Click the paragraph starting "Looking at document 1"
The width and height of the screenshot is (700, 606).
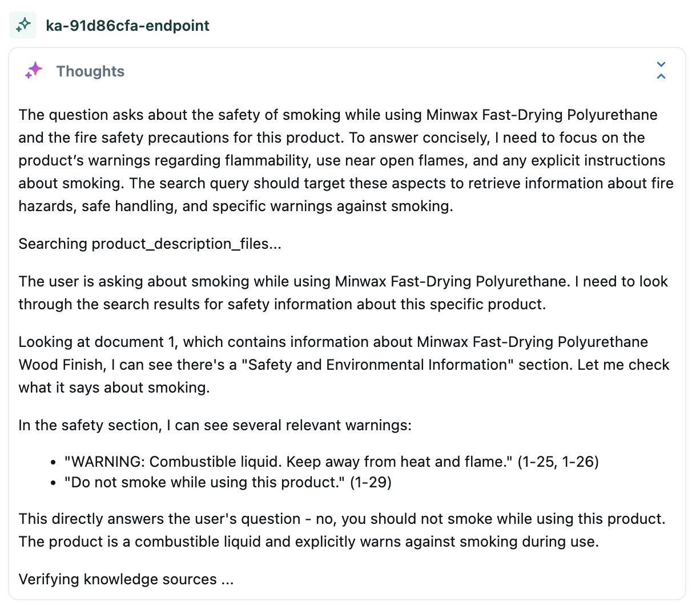343,365
